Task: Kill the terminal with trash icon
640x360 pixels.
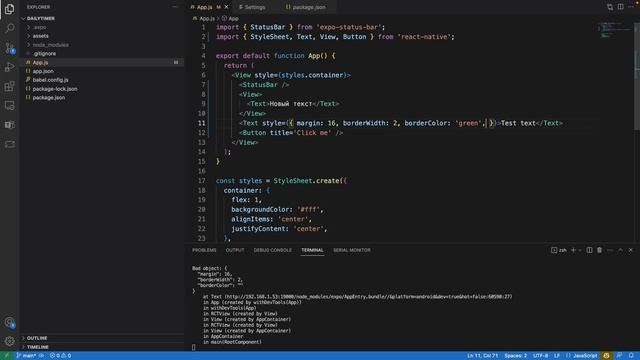Action: coord(599,250)
